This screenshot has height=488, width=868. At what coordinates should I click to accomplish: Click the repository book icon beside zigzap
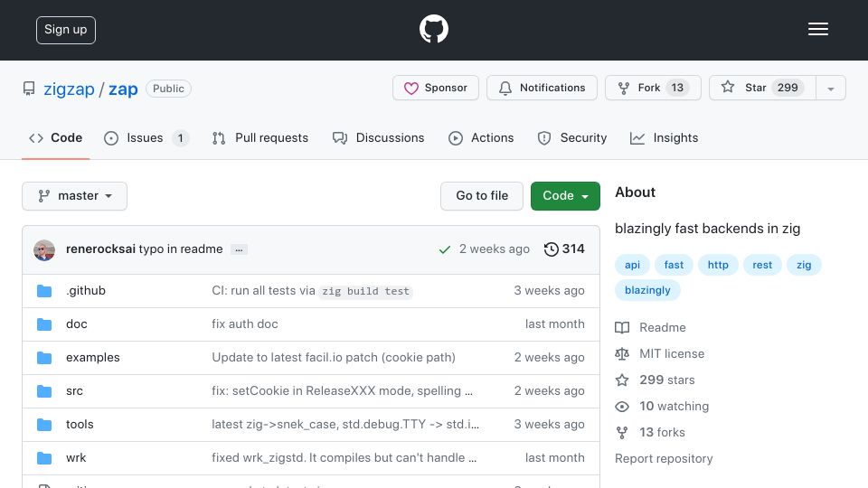click(x=29, y=89)
